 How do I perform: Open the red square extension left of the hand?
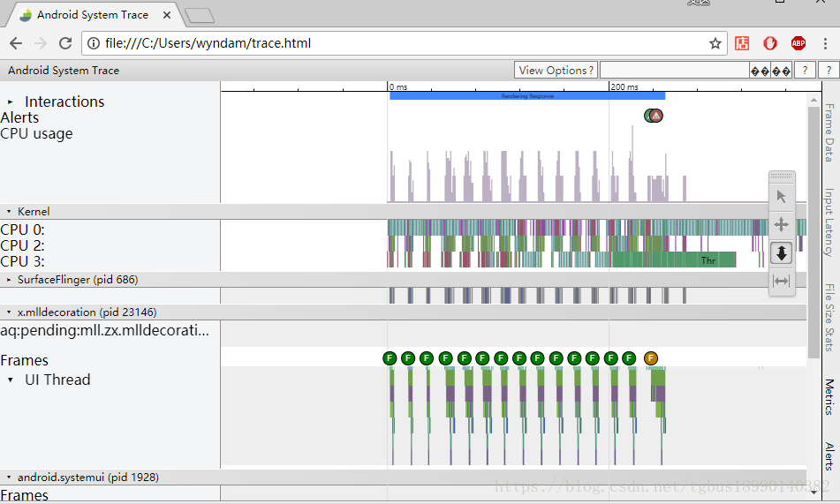742,43
